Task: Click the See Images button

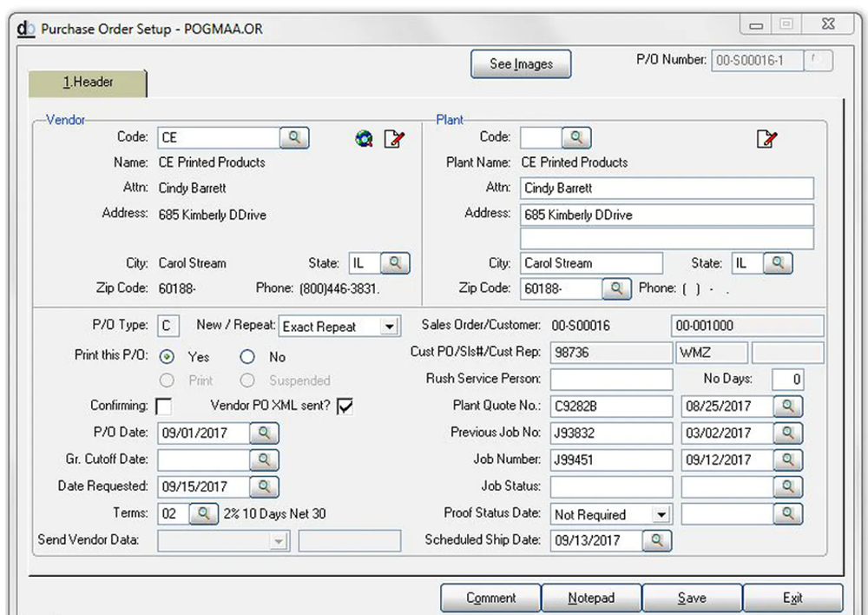Action: click(x=521, y=64)
